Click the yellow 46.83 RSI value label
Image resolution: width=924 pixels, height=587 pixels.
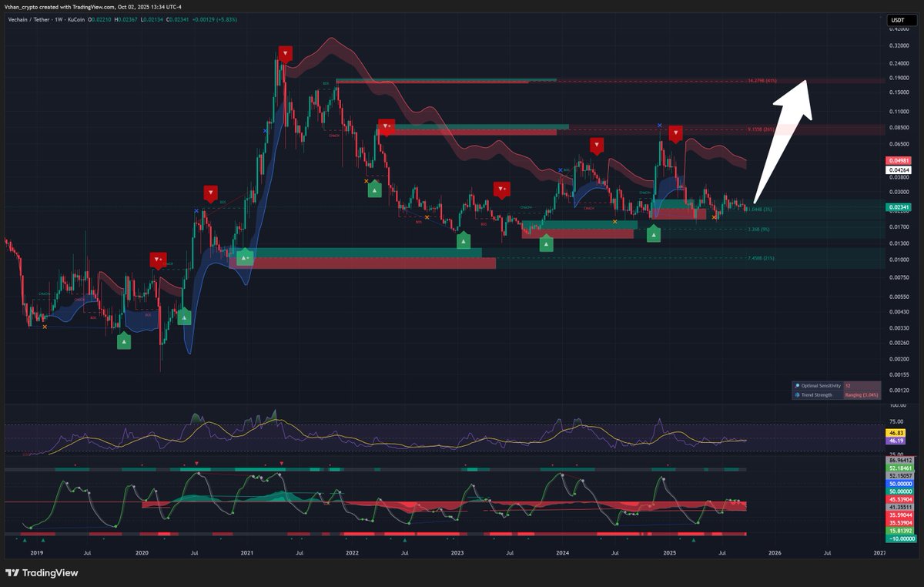(x=896, y=434)
